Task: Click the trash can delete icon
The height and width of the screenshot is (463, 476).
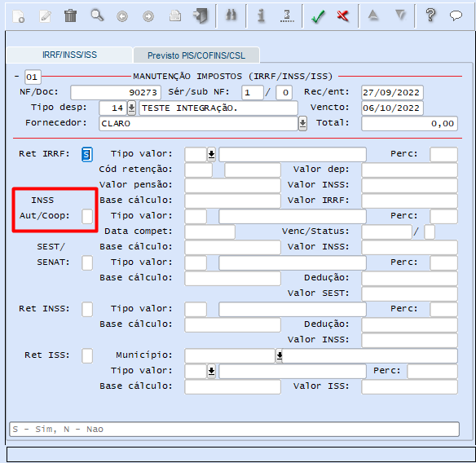Action: tap(70, 15)
